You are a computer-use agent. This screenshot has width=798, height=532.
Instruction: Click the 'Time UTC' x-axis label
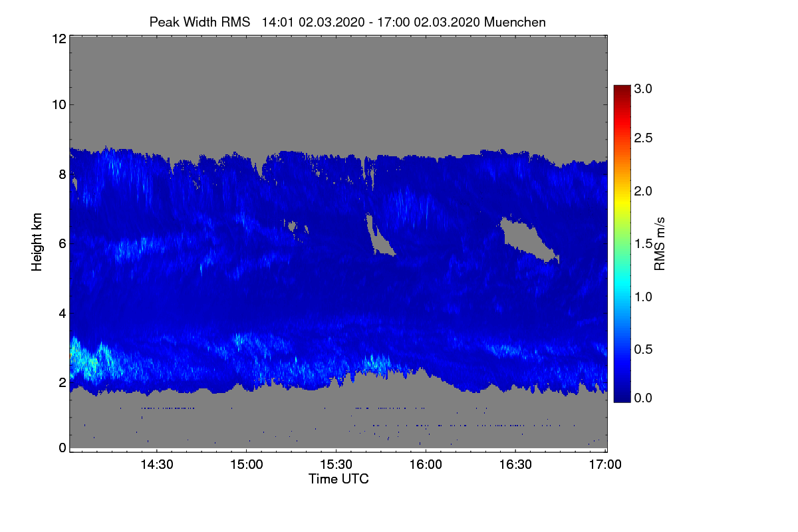point(338,479)
